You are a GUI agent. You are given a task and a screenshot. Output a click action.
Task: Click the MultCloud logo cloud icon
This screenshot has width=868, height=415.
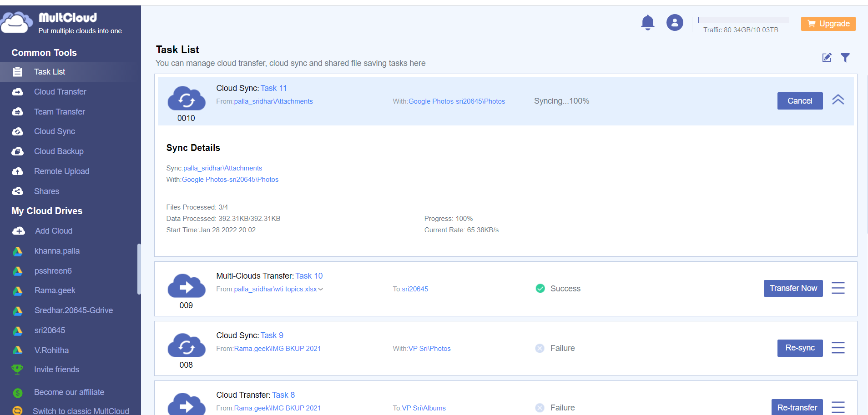click(16, 22)
